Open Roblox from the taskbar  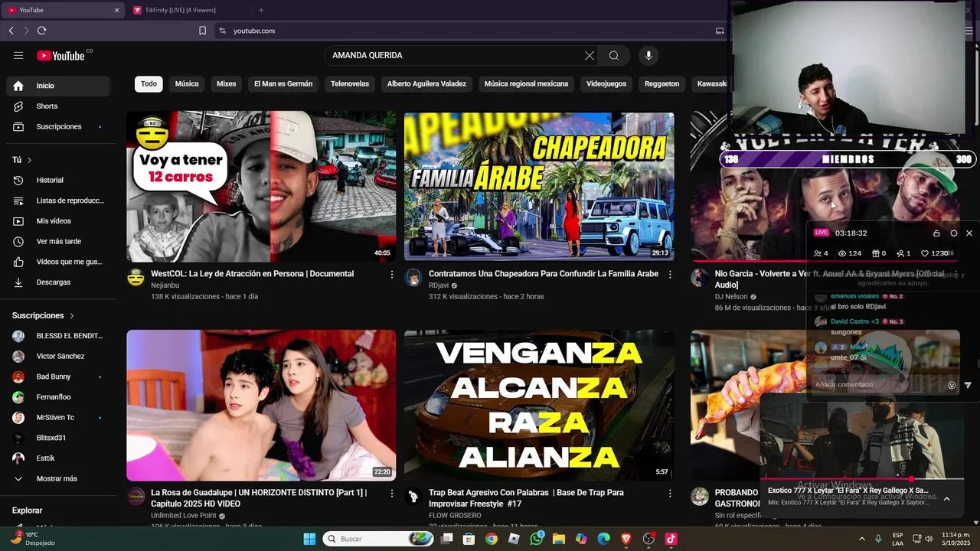pos(514,539)
